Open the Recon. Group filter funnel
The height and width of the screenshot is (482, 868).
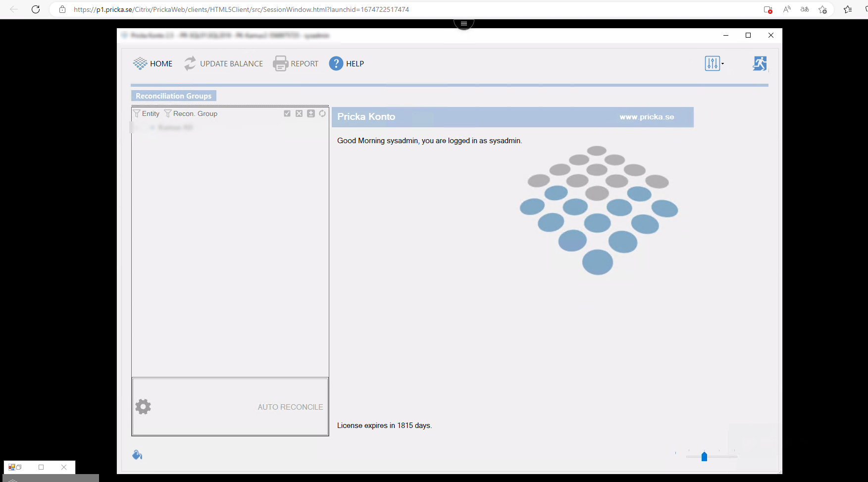pos(168,113)
